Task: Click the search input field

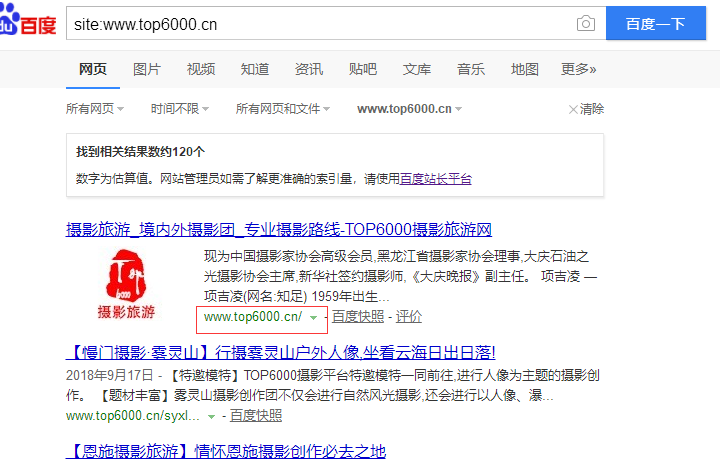Action: pos(320,23)
